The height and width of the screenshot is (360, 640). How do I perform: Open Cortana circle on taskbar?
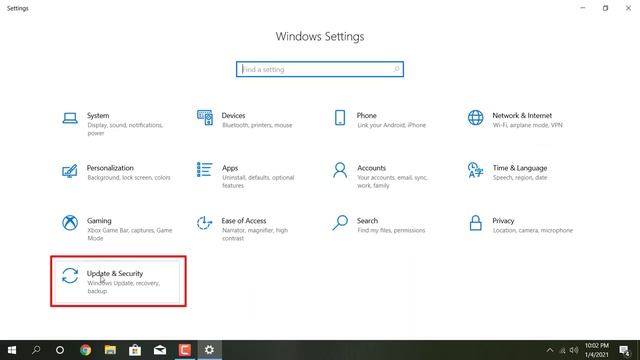(60, 350)
